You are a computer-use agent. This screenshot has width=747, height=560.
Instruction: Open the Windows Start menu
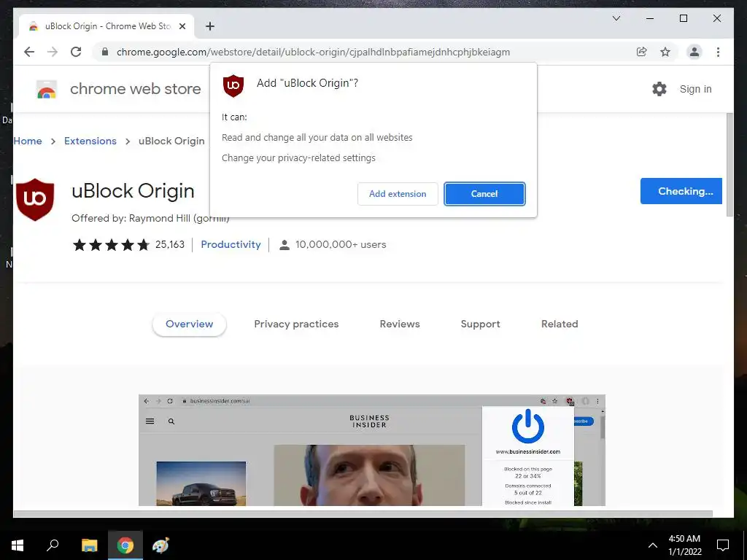click(x=18, y=545)
